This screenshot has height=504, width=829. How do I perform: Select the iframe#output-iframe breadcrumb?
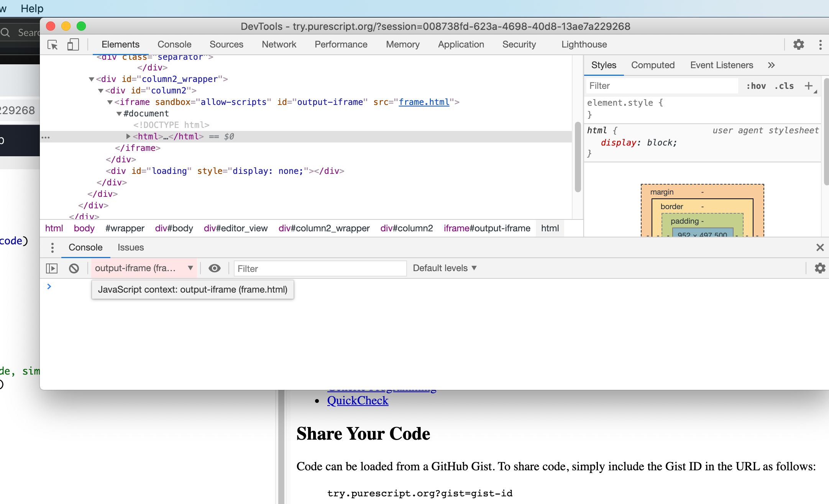[487, 228]
